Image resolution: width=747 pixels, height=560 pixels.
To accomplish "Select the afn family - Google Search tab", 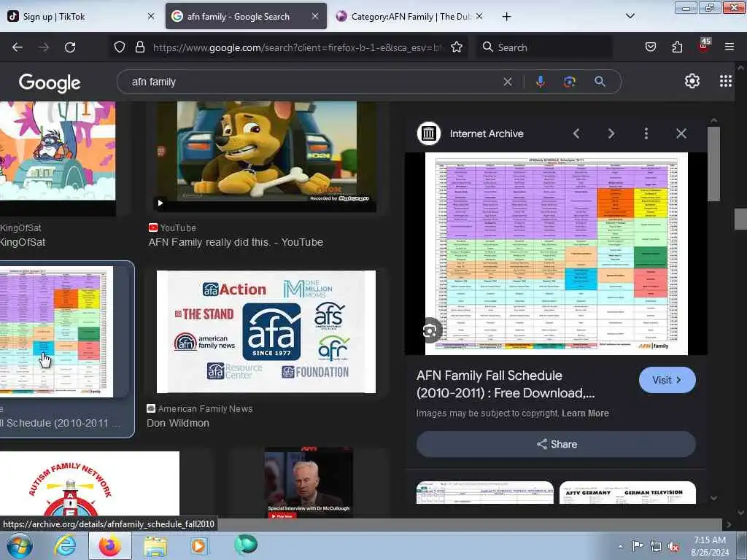I will click(x=246, y=17).
